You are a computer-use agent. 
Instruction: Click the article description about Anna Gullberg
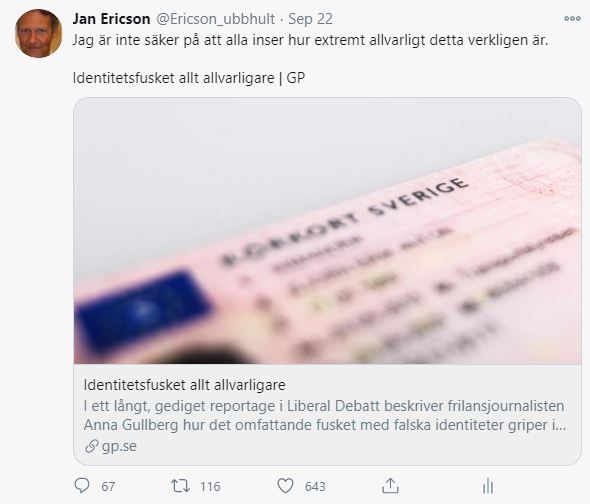(x=324, y=416)
